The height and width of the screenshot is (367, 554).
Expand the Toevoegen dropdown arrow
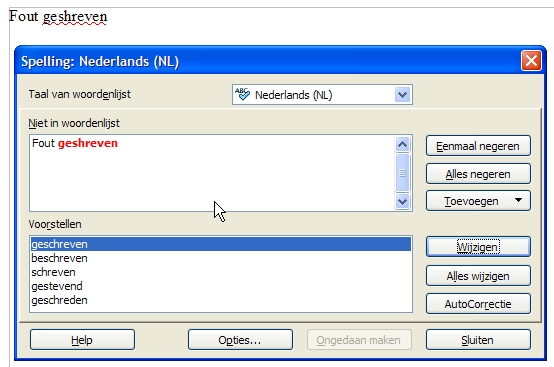[x=518, y=200]
